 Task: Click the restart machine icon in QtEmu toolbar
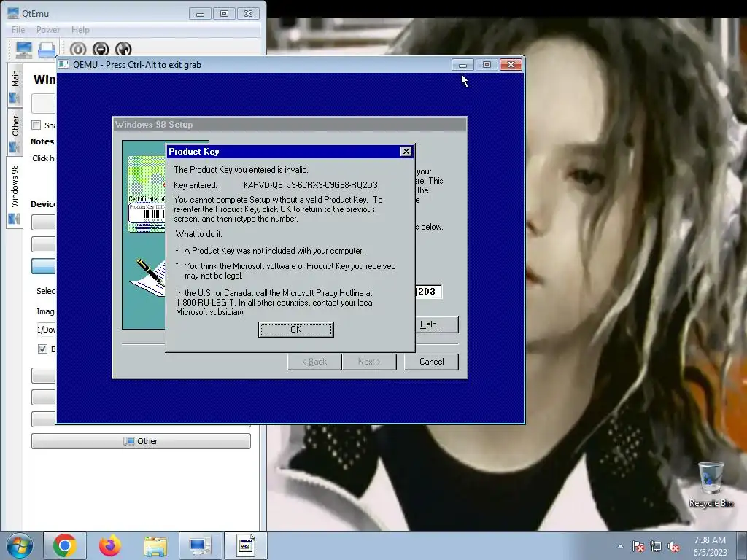[x=123, y=49]
